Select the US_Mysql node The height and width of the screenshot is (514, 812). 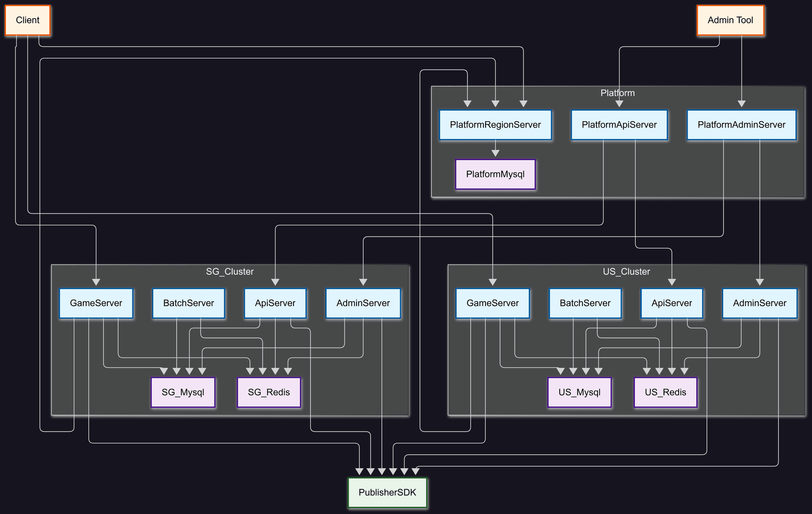pyautogui.click(x=579, y=392)
